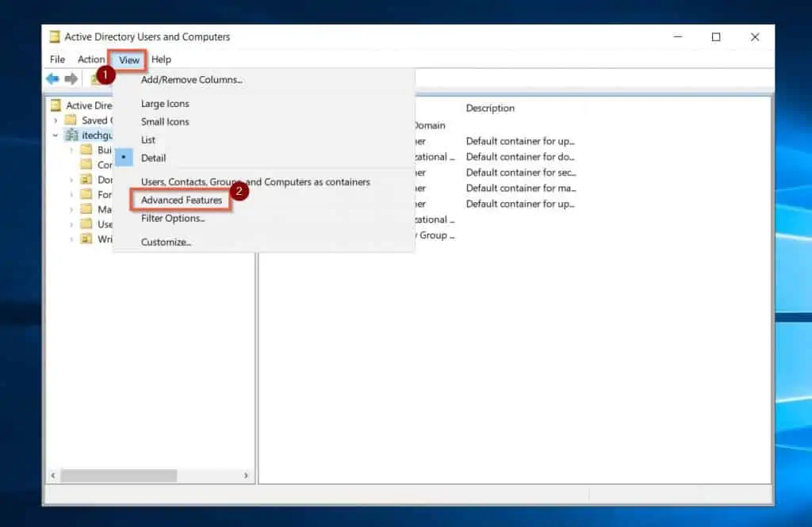Select the Cor folder icon in tree

86,165
